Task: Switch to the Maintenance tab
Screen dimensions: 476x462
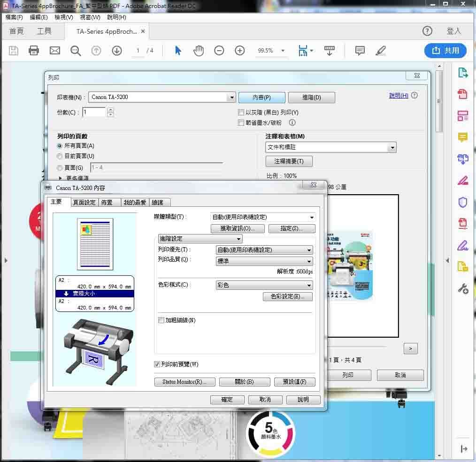Action: point(160,203)
